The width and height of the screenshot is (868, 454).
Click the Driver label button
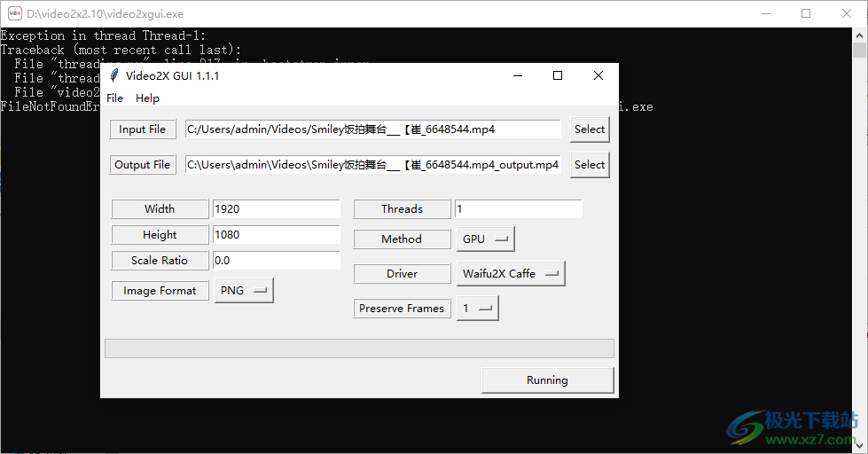[x=402, y=273]
